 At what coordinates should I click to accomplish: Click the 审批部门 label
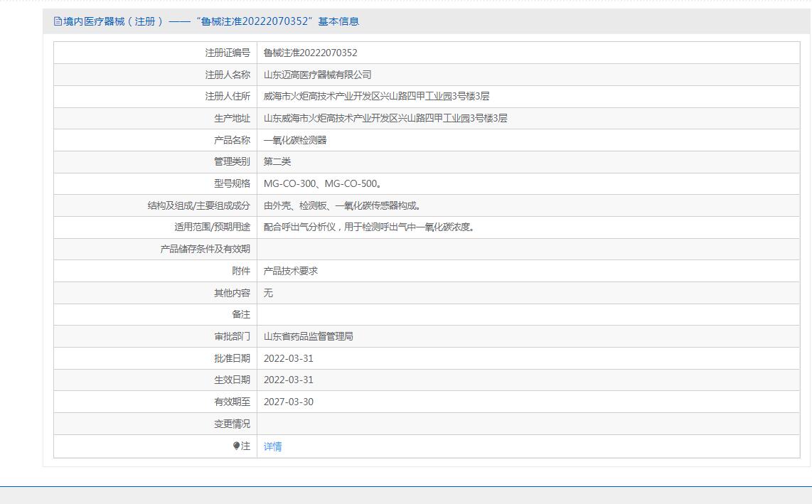coord(232,336)
